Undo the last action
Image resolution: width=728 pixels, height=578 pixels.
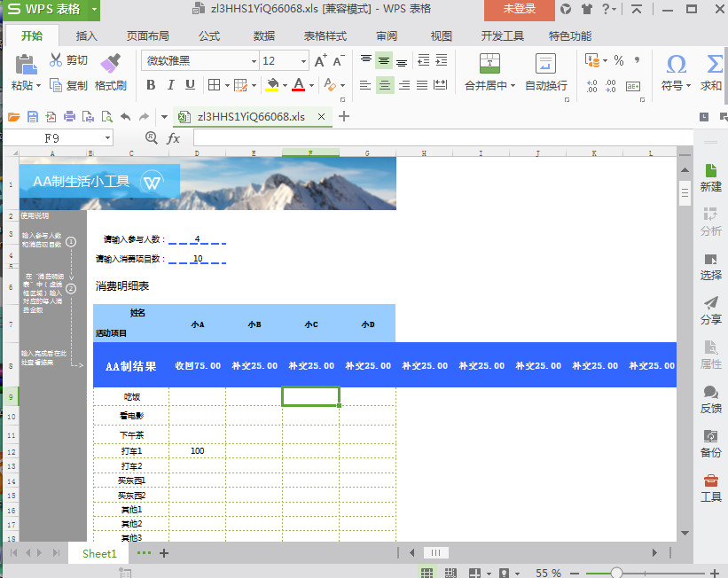coord(124,116)
